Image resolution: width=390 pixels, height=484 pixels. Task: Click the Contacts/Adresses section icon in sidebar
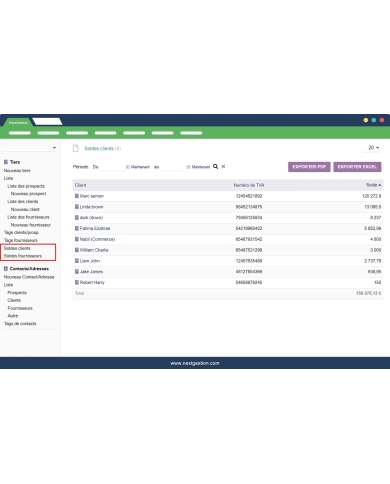pos(6,269)
